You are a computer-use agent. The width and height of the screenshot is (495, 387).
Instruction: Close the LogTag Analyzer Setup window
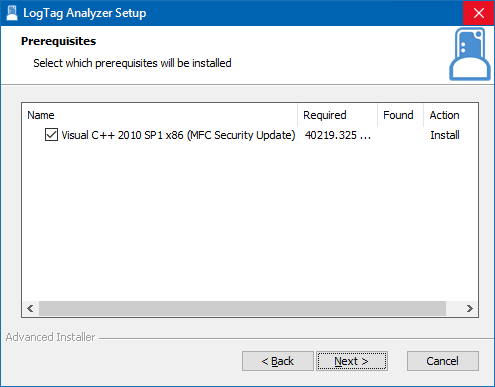(478, 13)
